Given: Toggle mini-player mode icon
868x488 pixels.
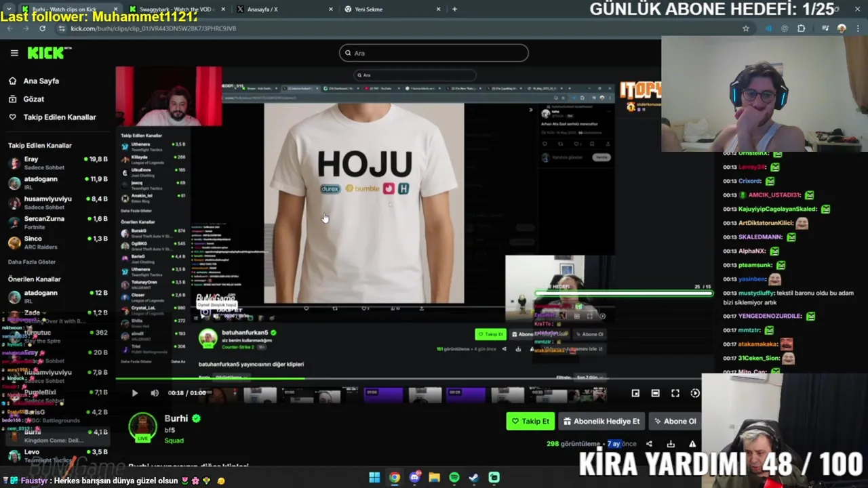Looking at the screenshot, I should (x=635, y=393).
